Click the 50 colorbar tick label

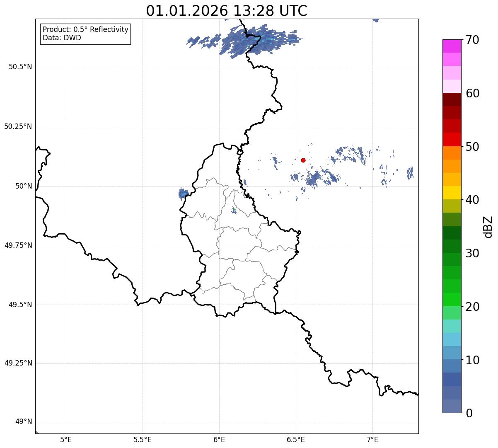click(472, 147)
